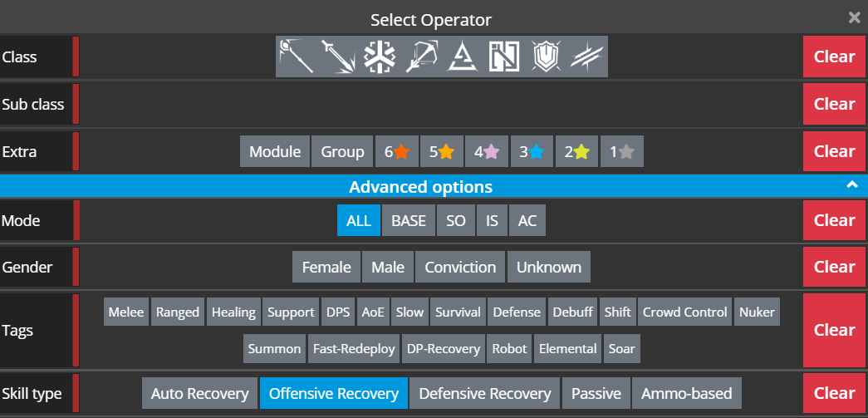Select ALL mode
The width and height of the screenshot is (868, 418).
pyautogui.click(x=359, y=220)
